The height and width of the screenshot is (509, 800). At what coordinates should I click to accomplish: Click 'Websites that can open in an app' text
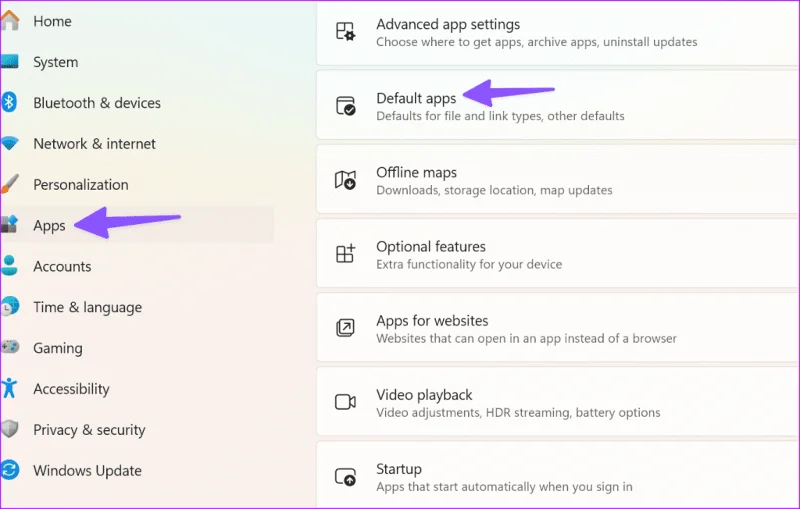coord(526,339)
